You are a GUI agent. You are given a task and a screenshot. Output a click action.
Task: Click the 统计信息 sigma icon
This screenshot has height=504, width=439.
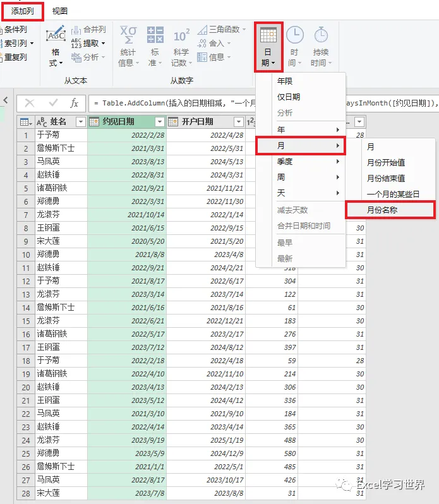[128, 35]
